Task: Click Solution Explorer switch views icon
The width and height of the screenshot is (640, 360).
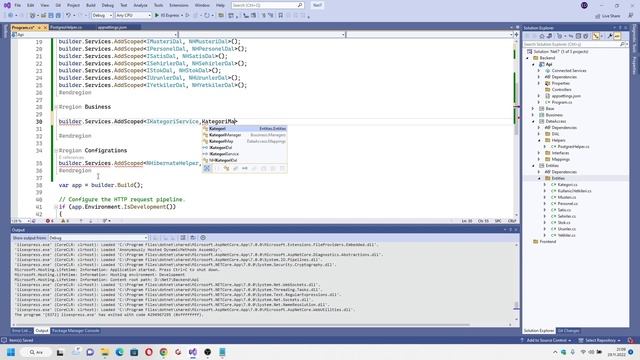Action: point(549,36)
